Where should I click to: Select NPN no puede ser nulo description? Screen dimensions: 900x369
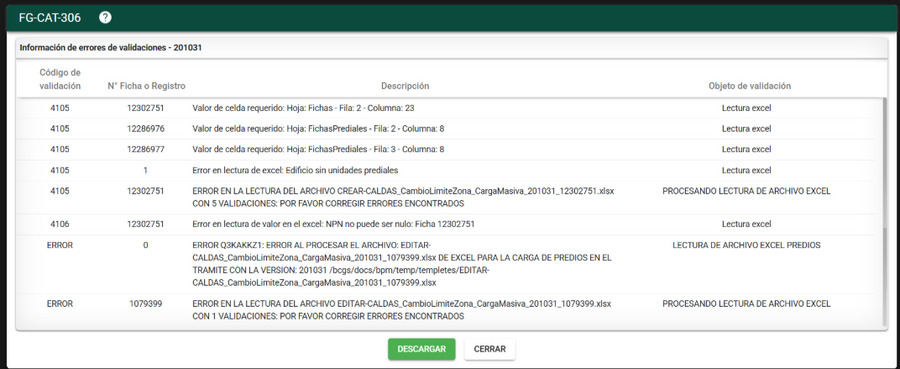pos(333,224)
